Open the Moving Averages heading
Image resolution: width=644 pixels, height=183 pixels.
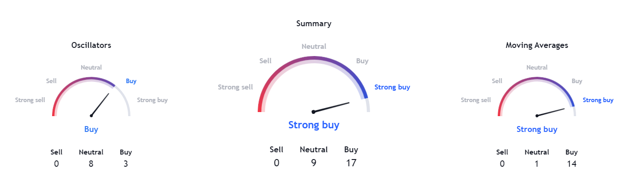pyautogui.click(x=537, y=45)
